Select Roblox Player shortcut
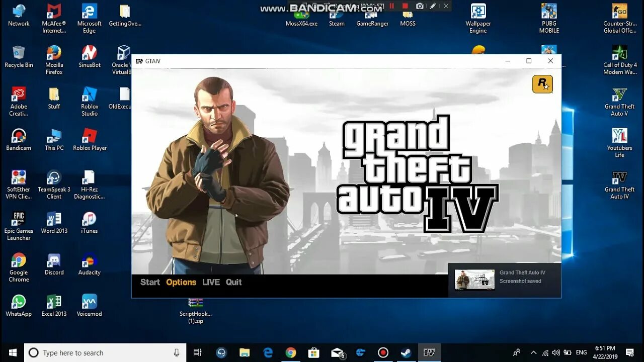 click(90, 140)
